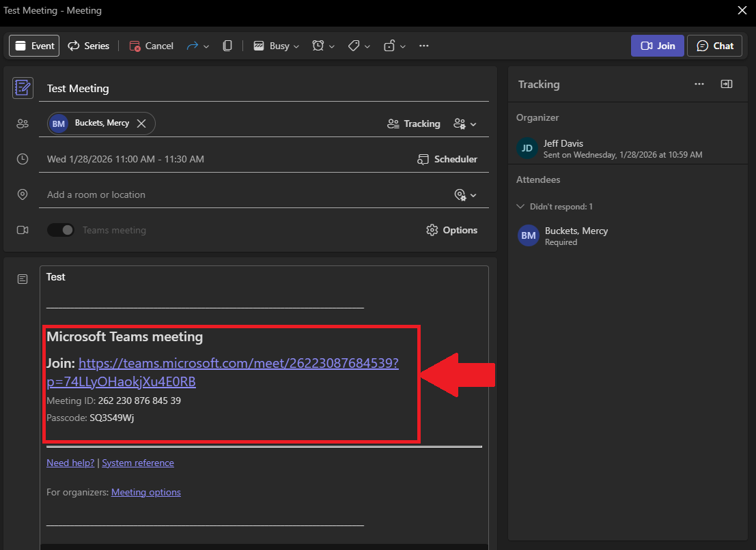
Task: Collapse the Tracking pane with dock icon
Action: [727, 84]
